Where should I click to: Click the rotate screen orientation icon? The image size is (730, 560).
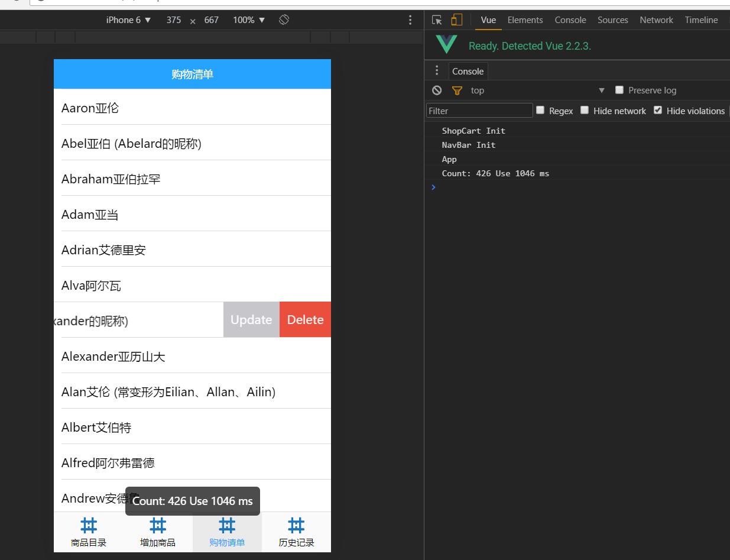tap(284, 20)
